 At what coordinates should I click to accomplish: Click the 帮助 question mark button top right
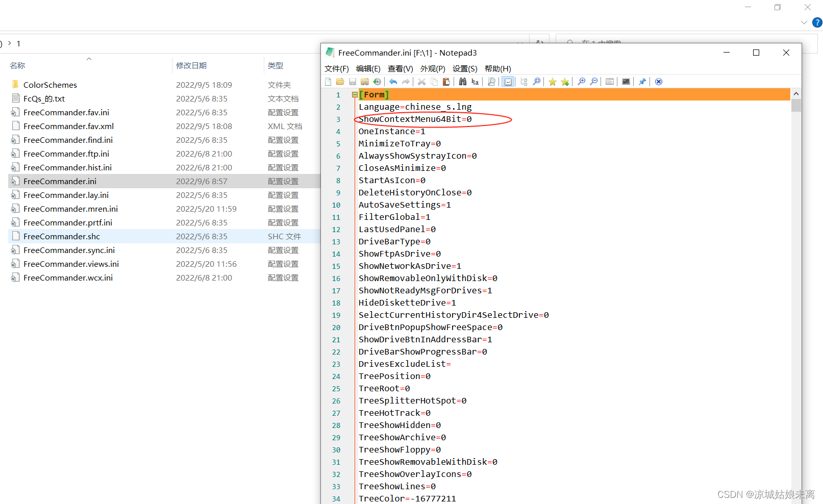(817, 22)
